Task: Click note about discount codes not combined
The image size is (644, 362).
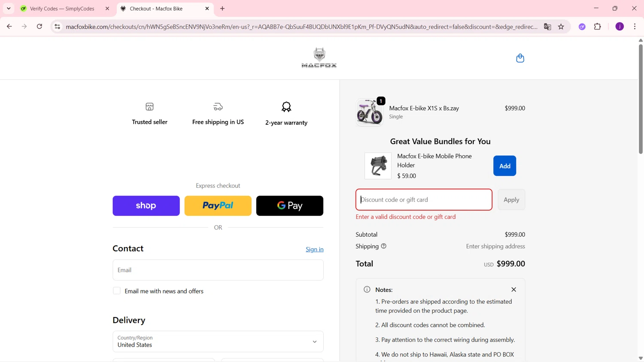Action: (430, 325)
